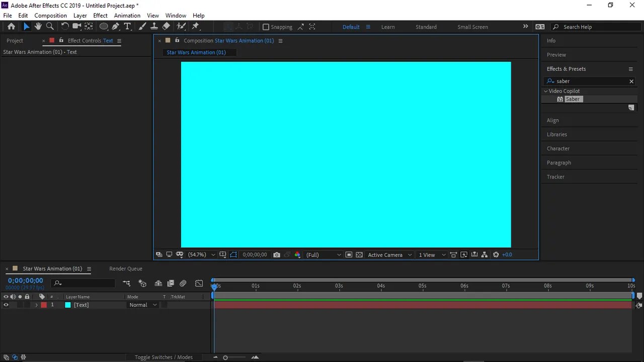This screenshot has width=644, height=362.
Task: Switch to the Small Screen workspace
Action: coord(472,27)
